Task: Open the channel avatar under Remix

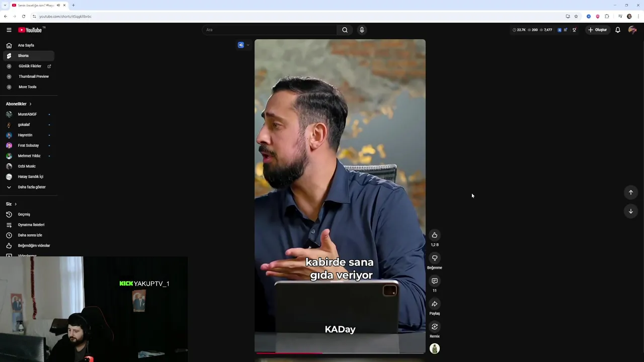Action: pyautogui.click(x=435, y=348)
